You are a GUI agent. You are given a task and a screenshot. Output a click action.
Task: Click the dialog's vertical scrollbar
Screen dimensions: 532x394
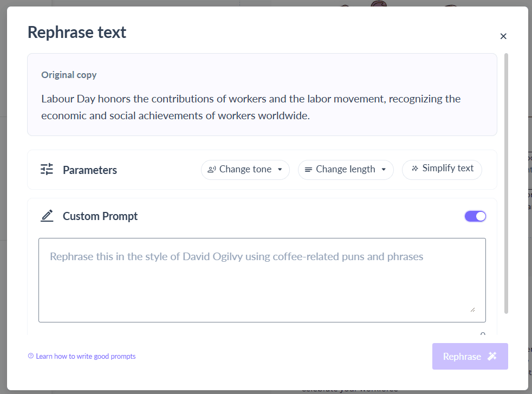coord(507,183)
